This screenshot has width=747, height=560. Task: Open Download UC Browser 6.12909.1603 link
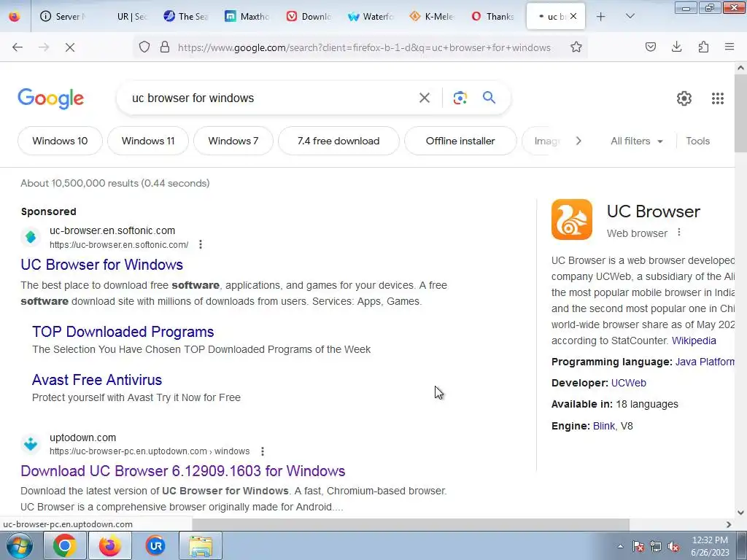pos(183,471)
